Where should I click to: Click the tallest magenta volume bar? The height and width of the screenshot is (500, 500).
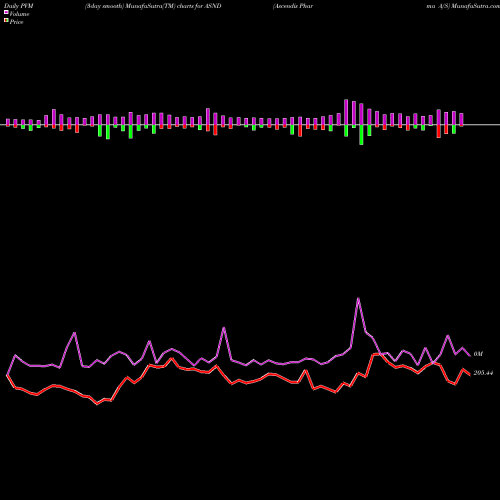tap(346, 112)
